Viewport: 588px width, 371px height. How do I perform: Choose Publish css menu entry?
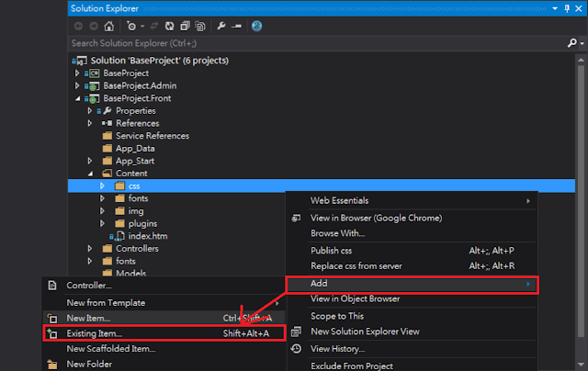tap(412, 251)
